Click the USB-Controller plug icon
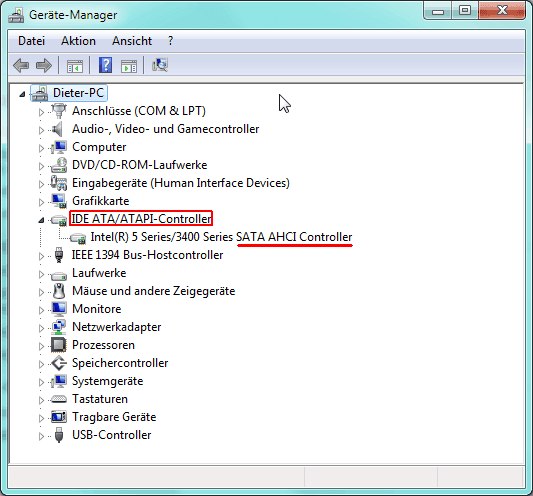The image size is (533, 496). click(59, 435)
